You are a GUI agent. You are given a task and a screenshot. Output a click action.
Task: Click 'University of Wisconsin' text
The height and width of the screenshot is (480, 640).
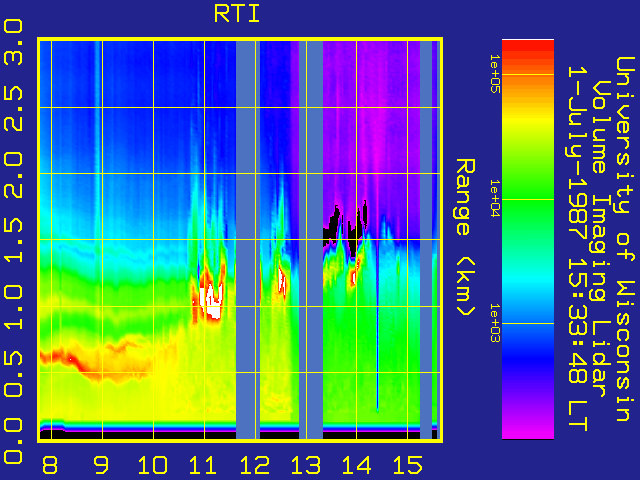coord(624,239)
